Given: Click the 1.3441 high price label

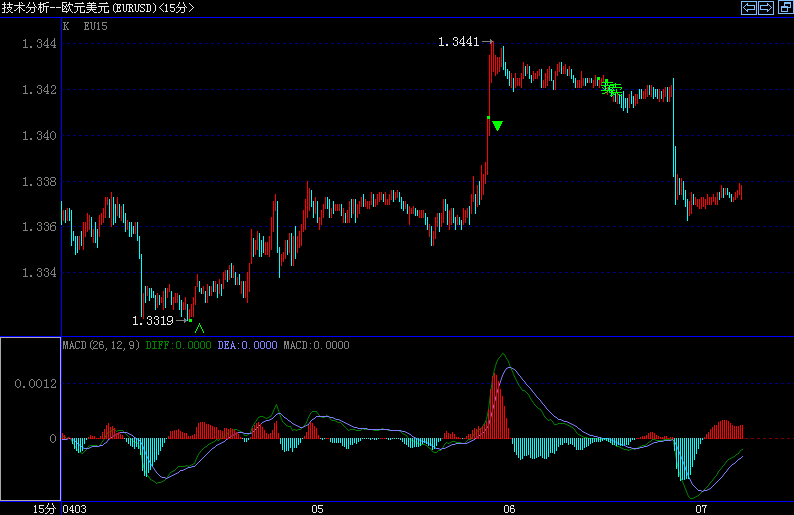Looking at the screenshot, I should 459,42.
